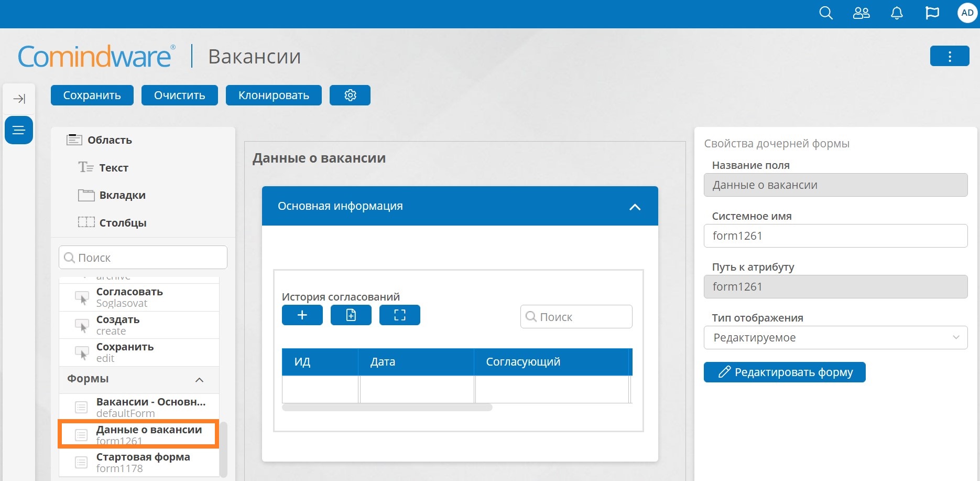The height and width of the screenshot is (481, 980).
Task: Click the Столбцы dashed icon
Action: tap(86, 222)
